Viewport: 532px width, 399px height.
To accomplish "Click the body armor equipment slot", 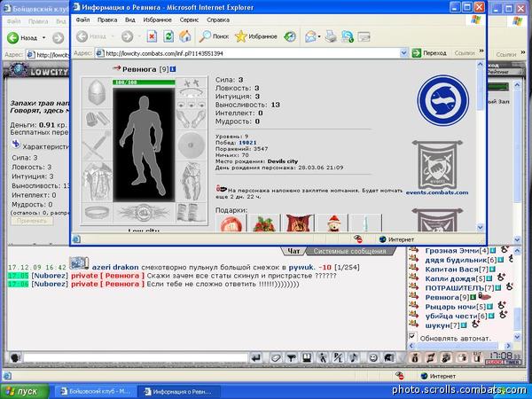I will coord(97,182).
